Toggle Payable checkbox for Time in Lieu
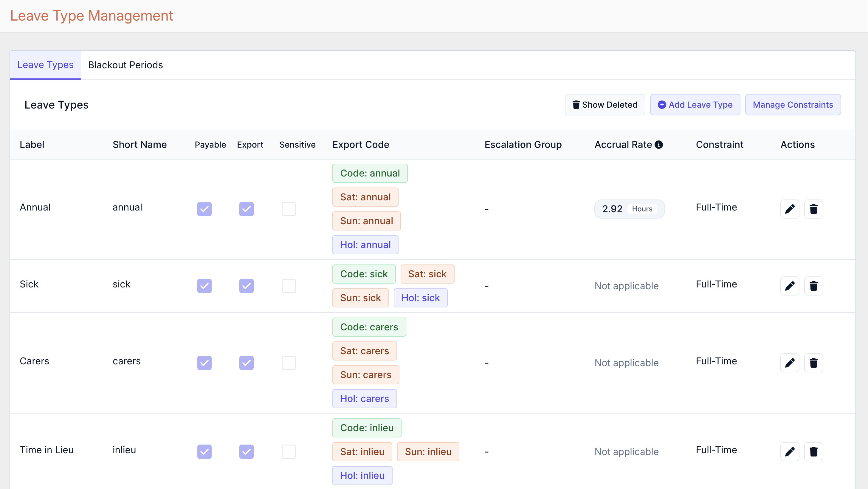The image size is (868, 489). pyautogui.click(x=204, y=452)
